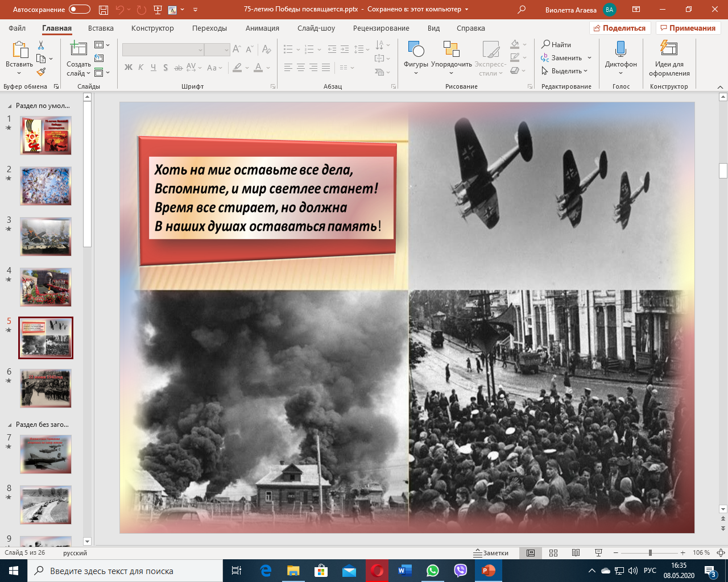The height and width of the screenshot is (582, 728).
Task: Toggle Normal view button in status bar
Action: (531, 553)
